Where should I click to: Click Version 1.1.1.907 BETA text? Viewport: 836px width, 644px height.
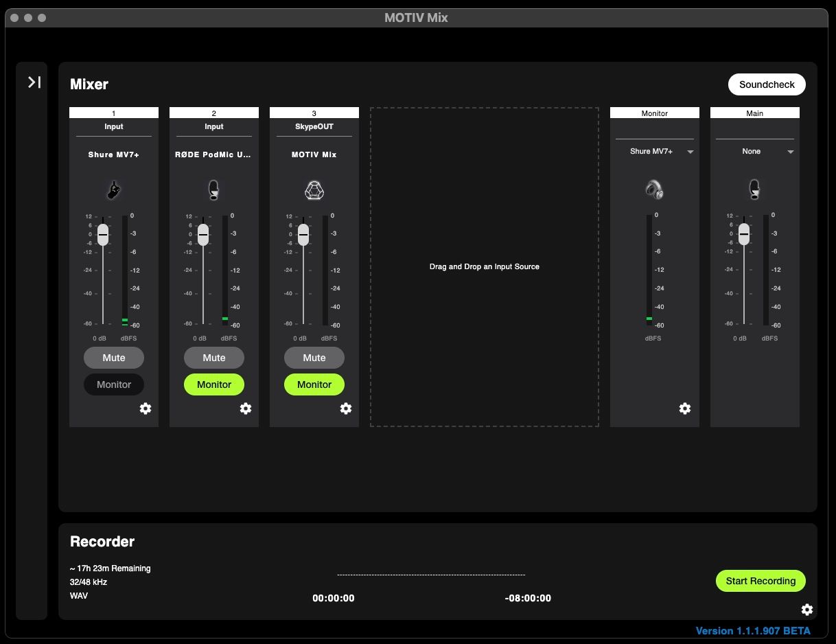pyautogui.click(x=753, y=631)
